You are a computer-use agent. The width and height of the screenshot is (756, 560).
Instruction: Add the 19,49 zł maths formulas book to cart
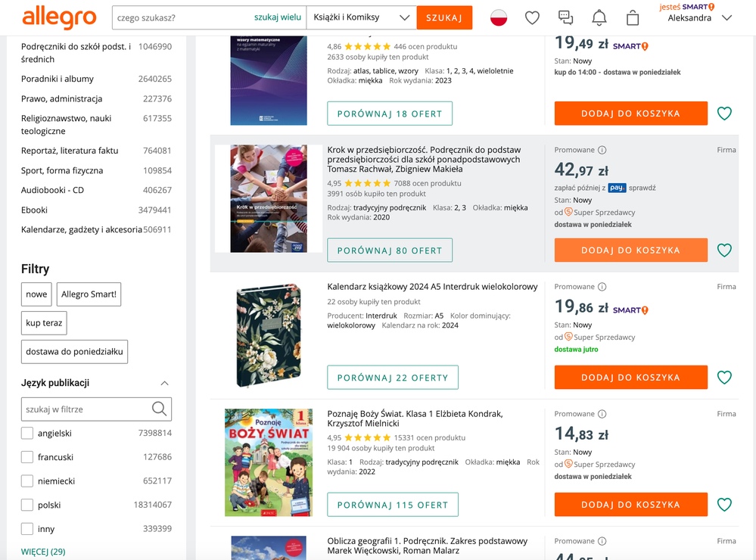click(630, 114)
